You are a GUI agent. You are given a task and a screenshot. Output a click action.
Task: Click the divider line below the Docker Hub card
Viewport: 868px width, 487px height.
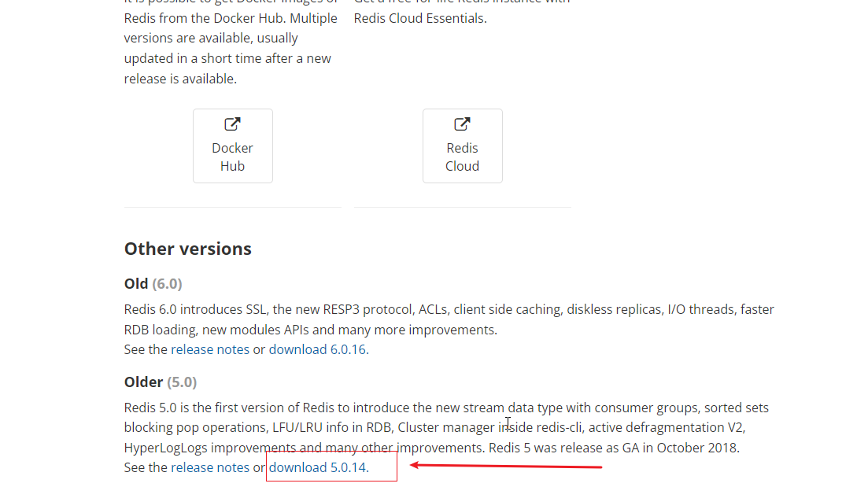(232, 206)
